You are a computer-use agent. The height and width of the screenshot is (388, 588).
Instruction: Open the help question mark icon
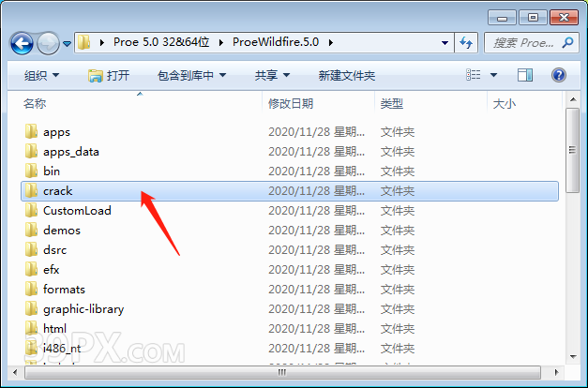(x=558, y=75)
